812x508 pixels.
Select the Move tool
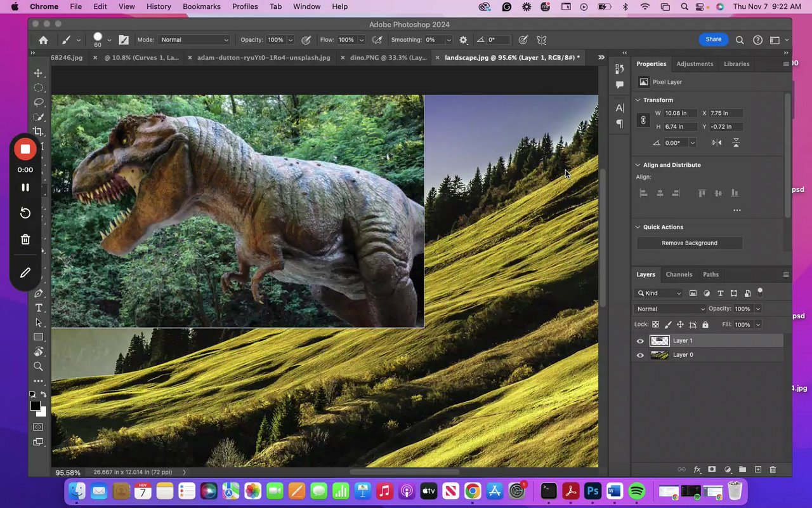(38, 73)
